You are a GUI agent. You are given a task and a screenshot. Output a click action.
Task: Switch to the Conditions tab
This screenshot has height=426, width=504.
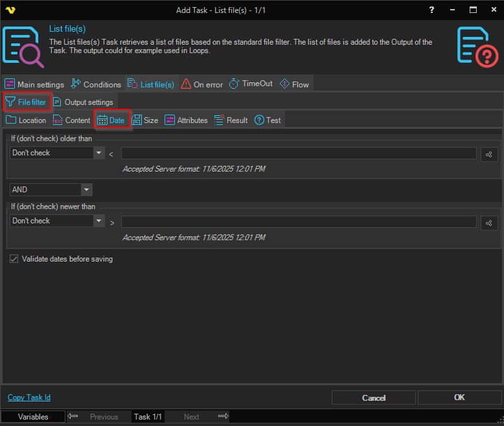tap(96, 84)
